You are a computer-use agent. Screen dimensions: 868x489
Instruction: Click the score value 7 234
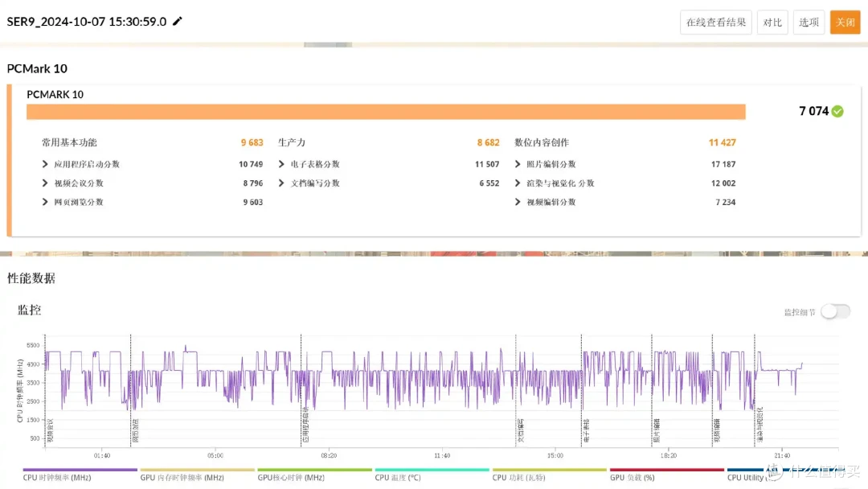[726, 202]
